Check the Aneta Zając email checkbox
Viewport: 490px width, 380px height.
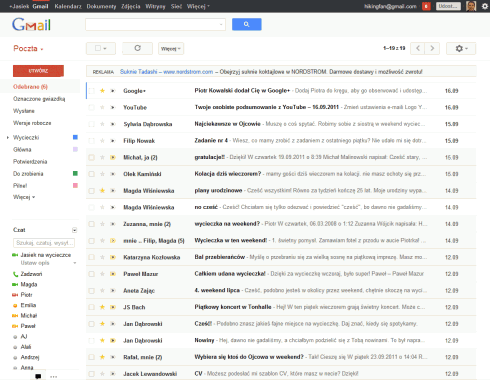point(91,291)
